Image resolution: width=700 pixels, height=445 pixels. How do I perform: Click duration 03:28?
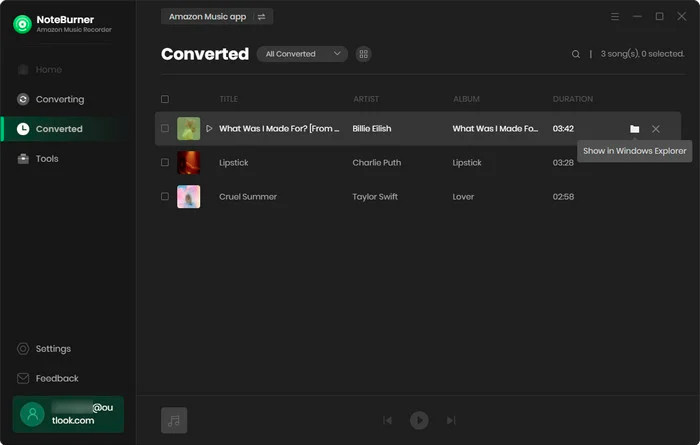563,162
